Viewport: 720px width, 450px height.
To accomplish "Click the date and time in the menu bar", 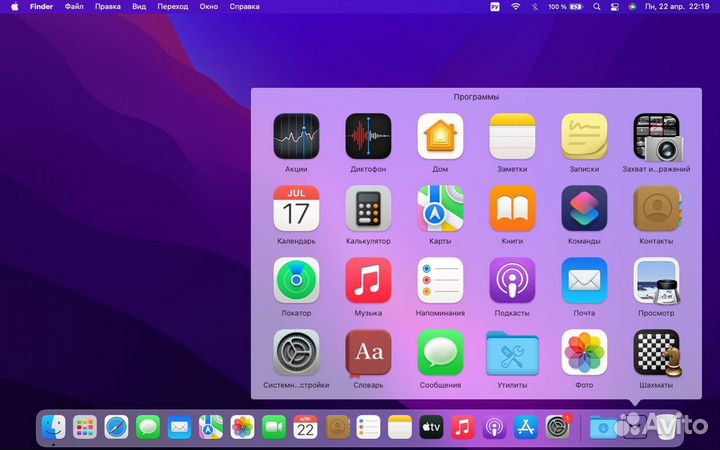I will (x=680, y=7).
